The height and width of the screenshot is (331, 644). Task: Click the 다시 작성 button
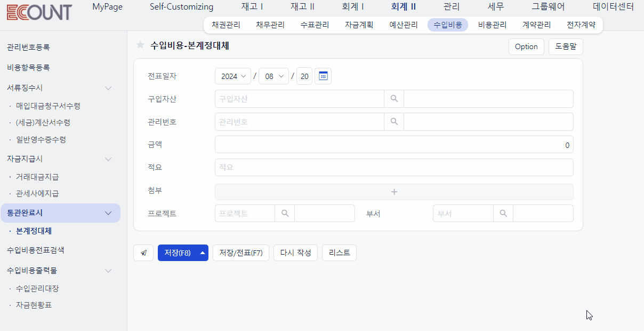296,253
